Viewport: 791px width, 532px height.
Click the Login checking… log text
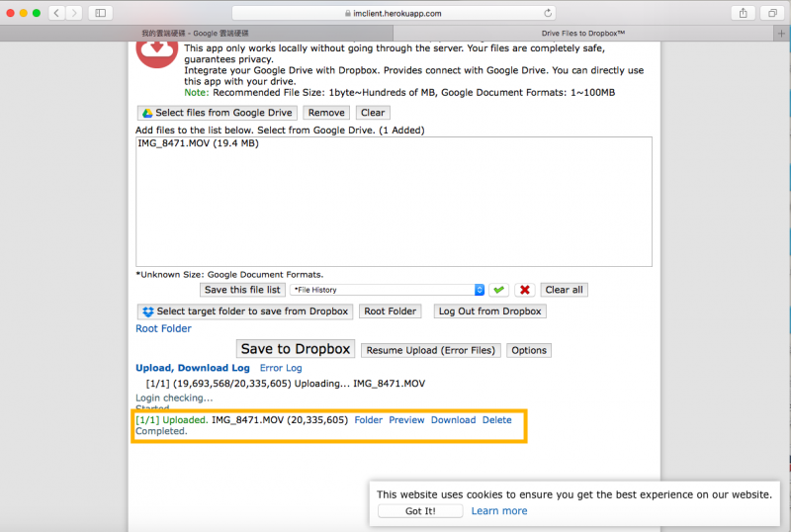click(x=174, y=398)
